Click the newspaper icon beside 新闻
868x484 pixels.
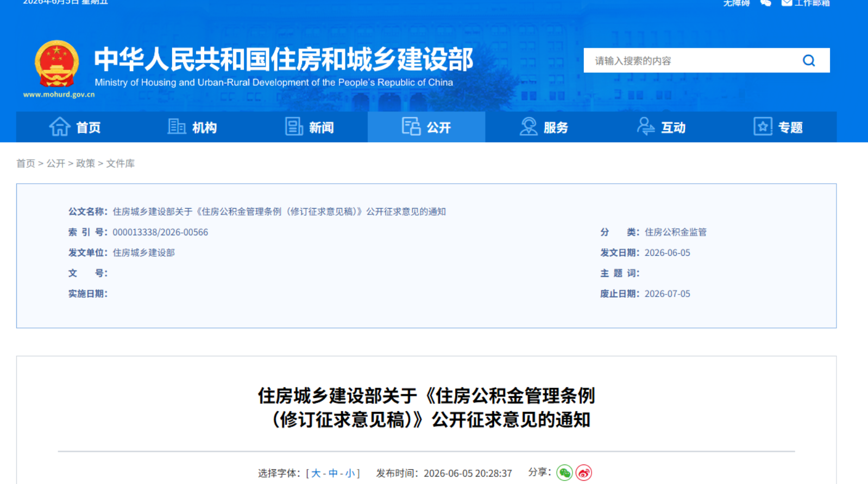[294, 127]
